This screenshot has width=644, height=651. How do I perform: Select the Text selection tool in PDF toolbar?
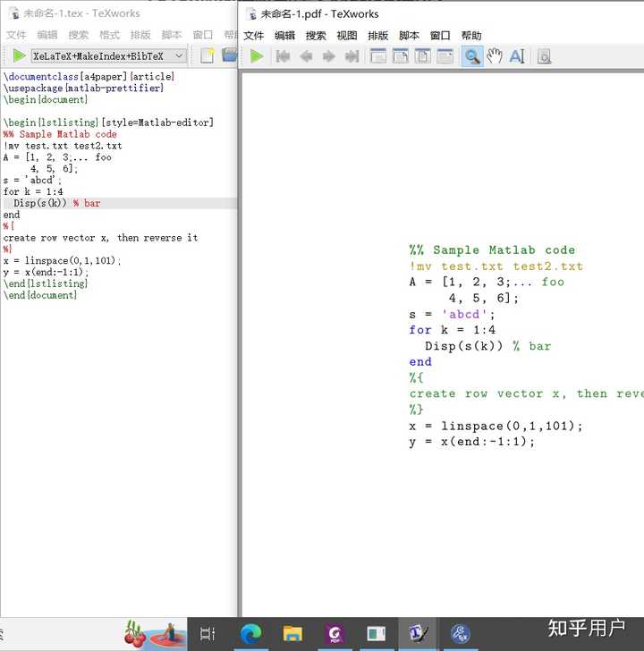[517, 56]
